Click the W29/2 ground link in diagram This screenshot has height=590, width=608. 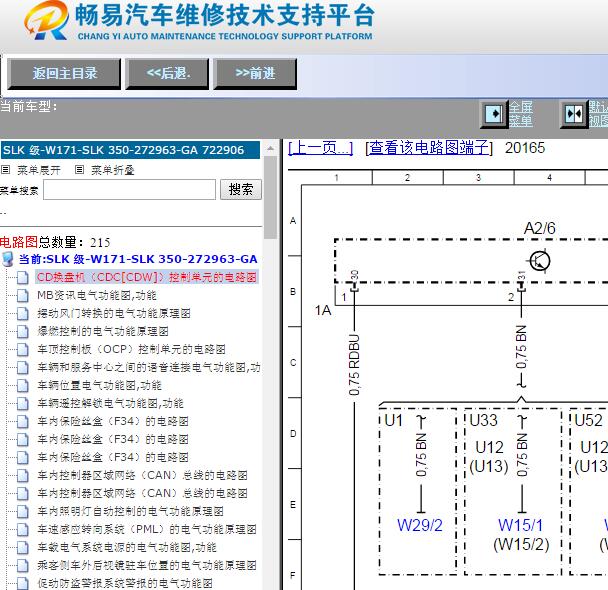(x=420, y=525)
